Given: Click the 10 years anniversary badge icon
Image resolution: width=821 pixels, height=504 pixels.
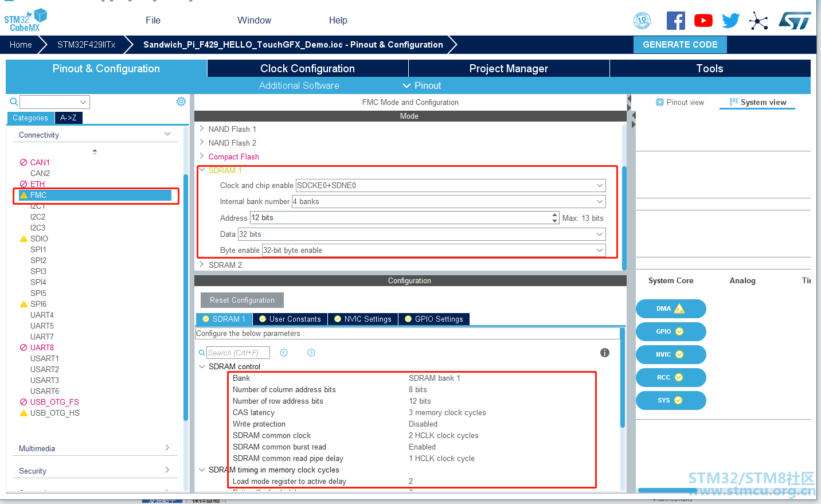Looking at the screenshot, I should click(x=642, y=21).
